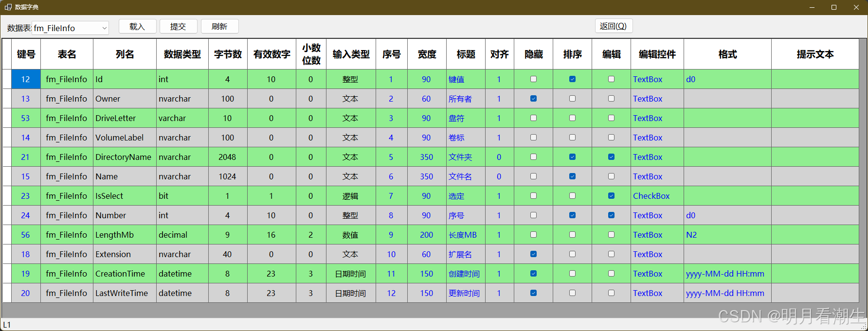Toggle 隐藏 checkbox in DriveLetter row

(533, 118)
